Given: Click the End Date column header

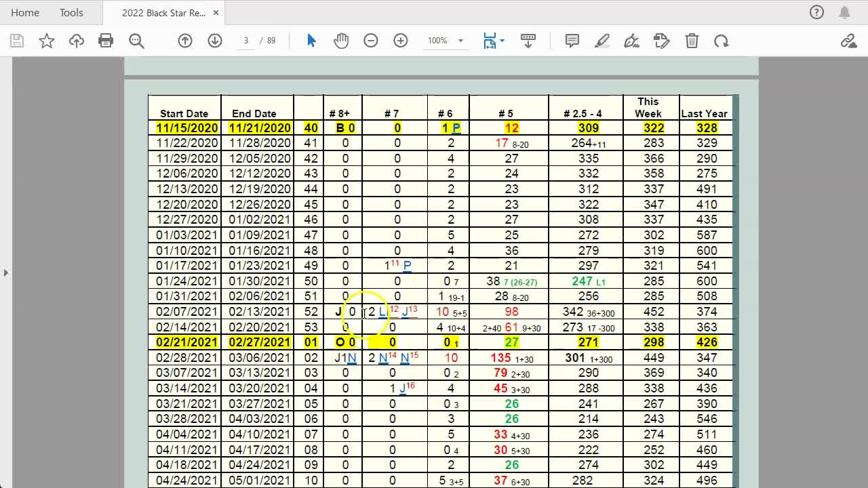Looking at the screenshot, I should (254, 114).
